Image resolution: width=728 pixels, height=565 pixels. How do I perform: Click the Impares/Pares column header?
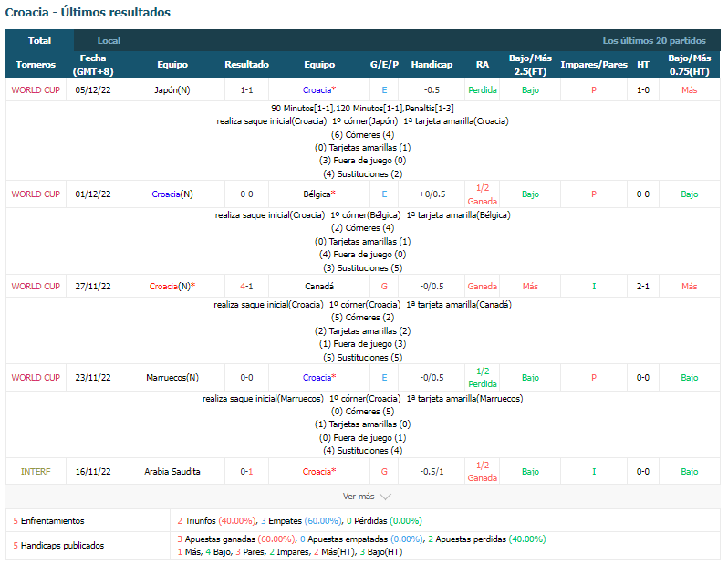point(593,65)
